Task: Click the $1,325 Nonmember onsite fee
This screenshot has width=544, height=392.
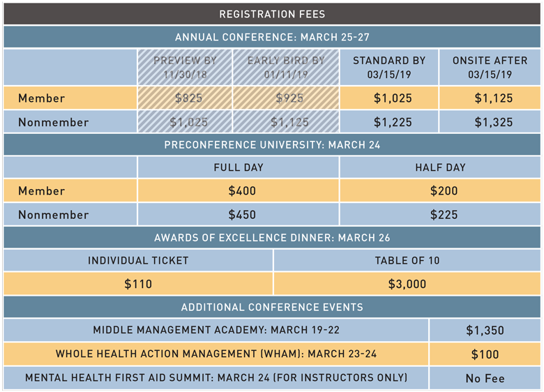Action: tap(490, 122)
